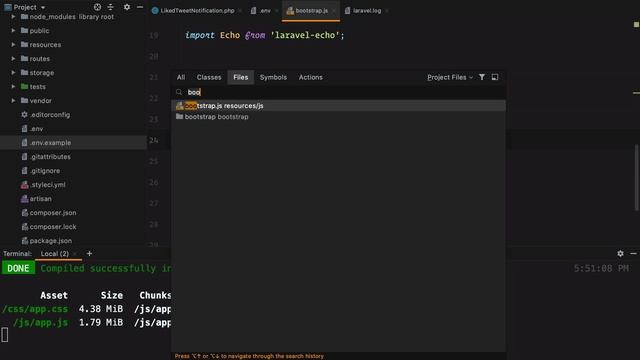Expand the tests folder
This screenshot has height=360, width=640.
pos(13,87)
